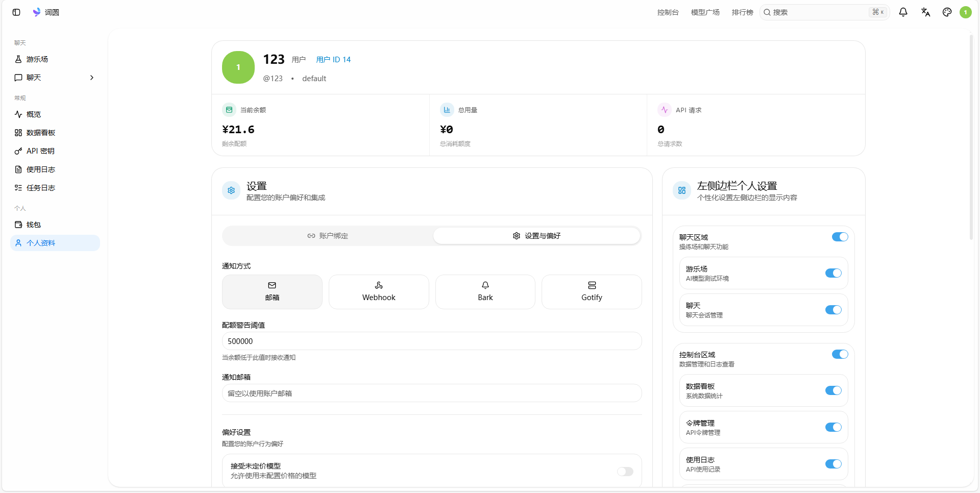Expand the 聊天 sidebar submenu chevron
The height and width of the screenshot is (493, 980).
click(92, 78)
